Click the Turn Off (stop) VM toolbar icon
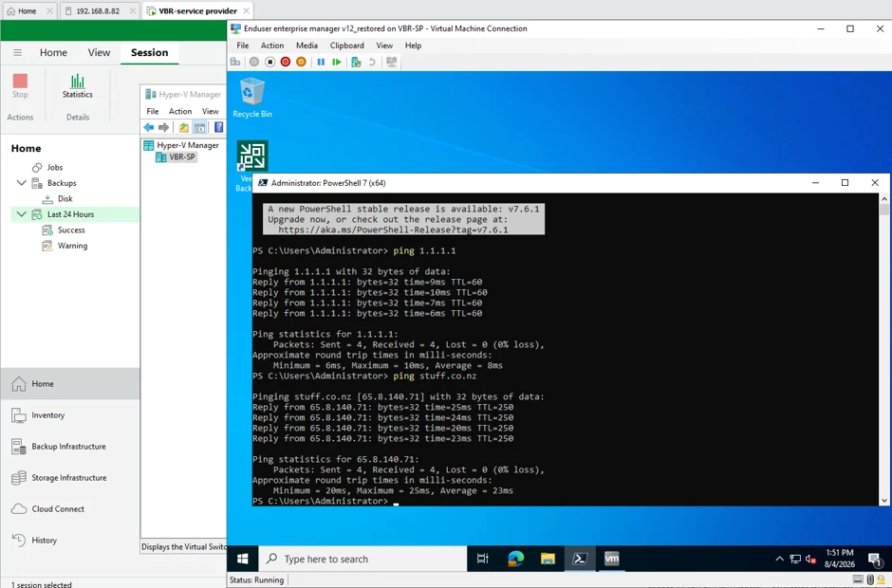This screenshot has width=892, height=588. coord(270,62)
